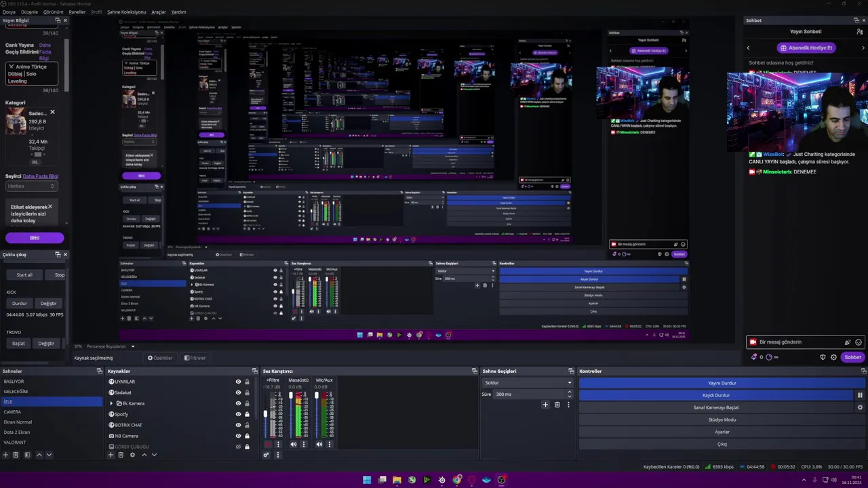Toggle lock on NB Camera source
The height and width of the screenshot is (488, 868).
(x=247, y=436)
